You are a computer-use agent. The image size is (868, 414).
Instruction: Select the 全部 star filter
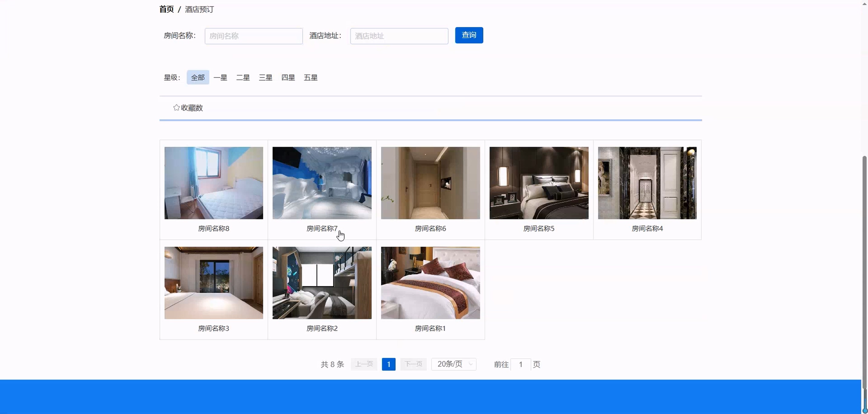coord(198,77)
